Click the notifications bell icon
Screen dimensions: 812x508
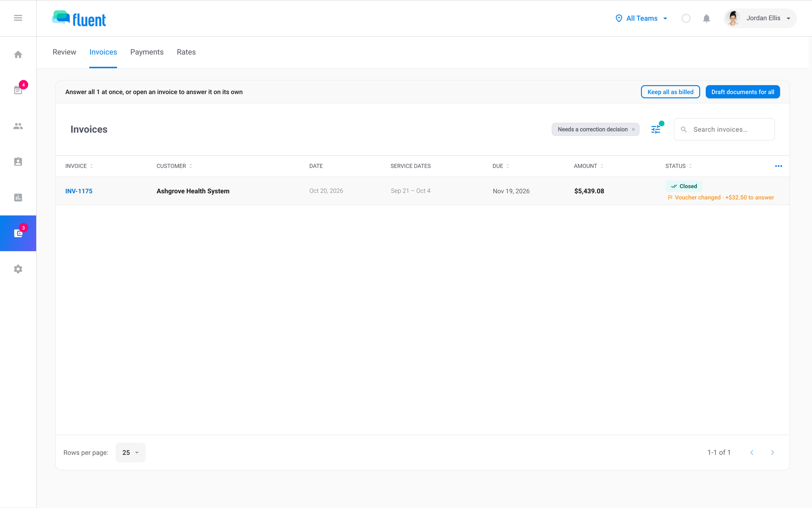(706, 18)
